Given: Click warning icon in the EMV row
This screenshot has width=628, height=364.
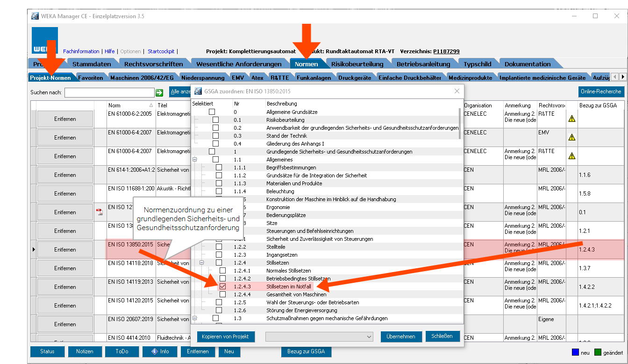Looking at the screenshot, I should [571, 137].
